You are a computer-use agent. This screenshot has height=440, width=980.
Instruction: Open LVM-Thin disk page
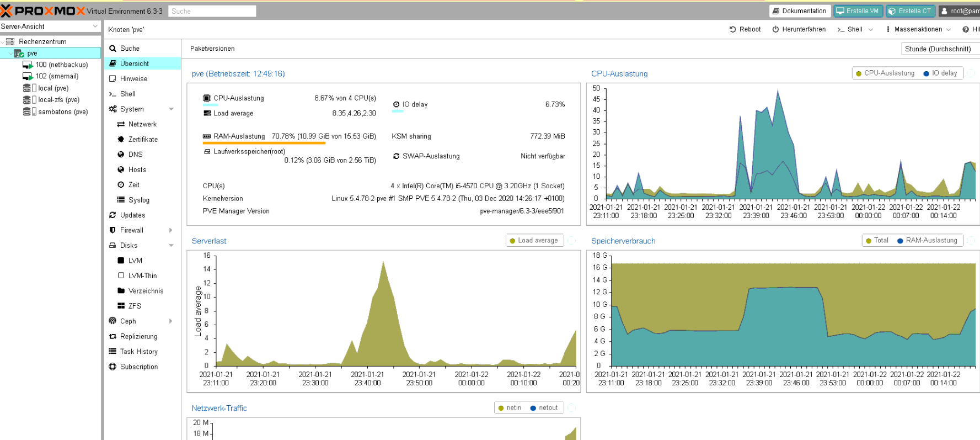tap(143, 275)
